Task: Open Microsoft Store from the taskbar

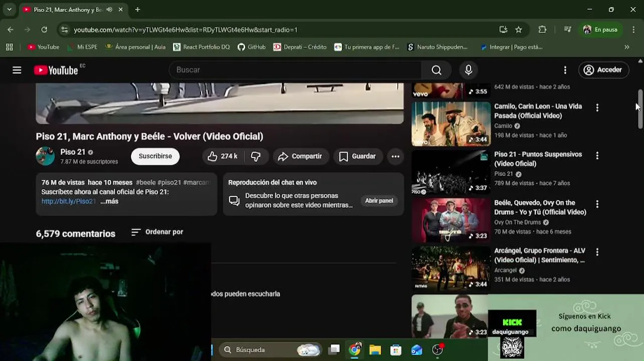Action: point(396,349)
